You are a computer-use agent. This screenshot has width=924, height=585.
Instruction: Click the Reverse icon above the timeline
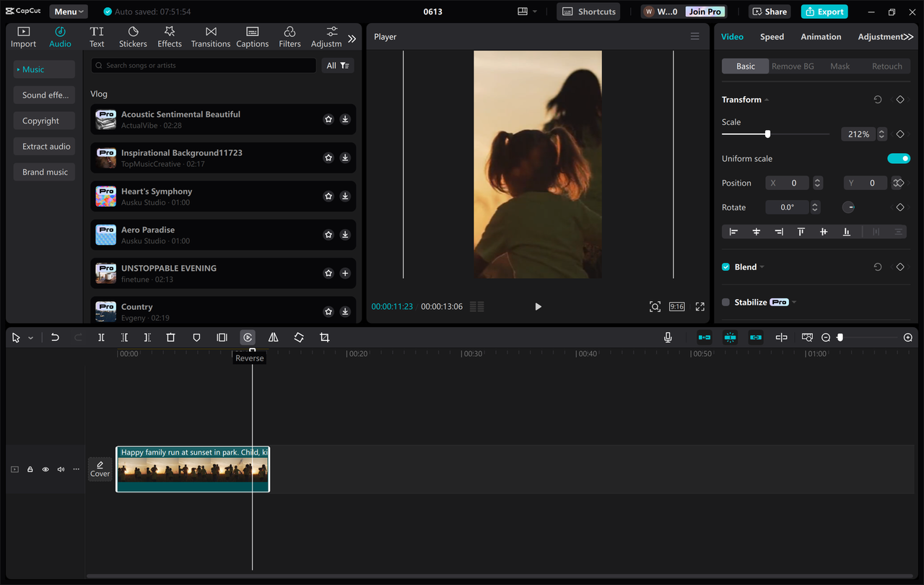point(248,337)
